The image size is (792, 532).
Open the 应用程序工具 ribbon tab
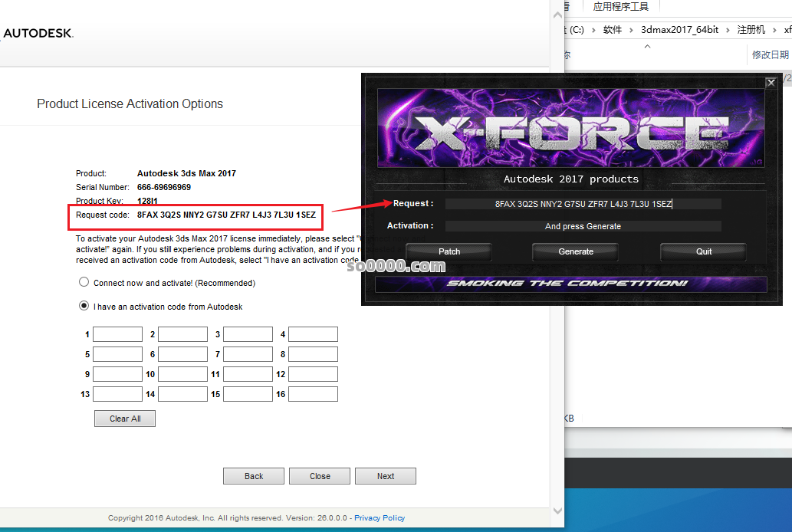pyautogui.click(x=621, y=7)
